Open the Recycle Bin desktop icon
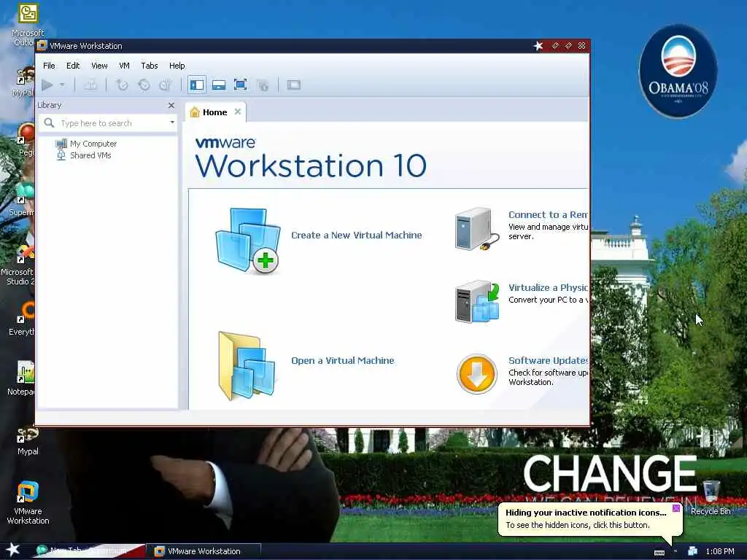Image resolution: width=747 pixels, height=560 pixels. [711, 498]
